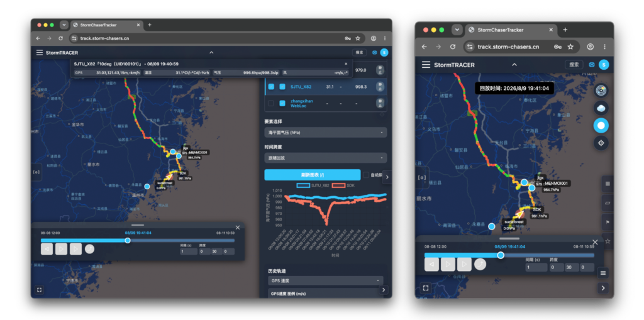The width and height of the screenshot is (644, 320).
Task: Enable 自动刷 auto-refresh checkbox
Action: [x=365, y=175]
